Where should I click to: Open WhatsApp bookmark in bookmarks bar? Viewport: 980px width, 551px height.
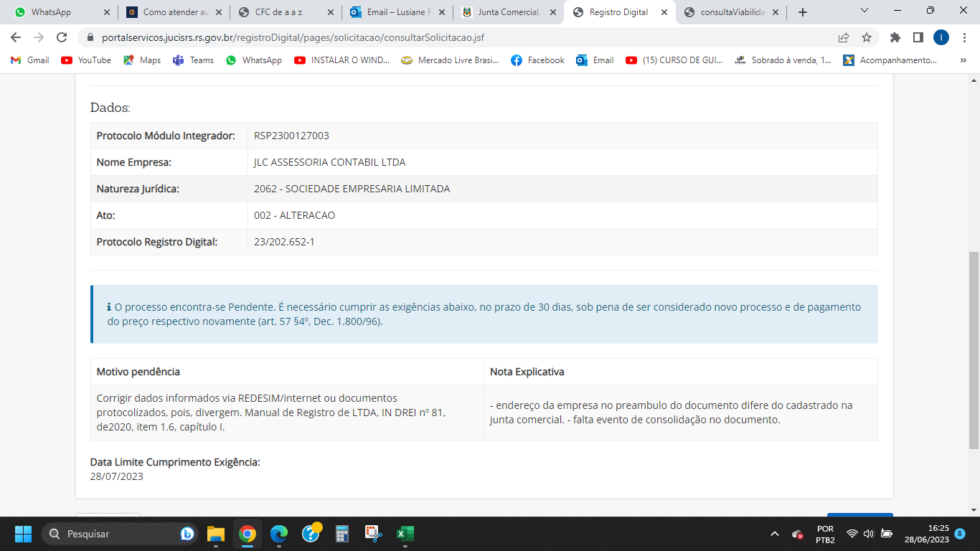(x=254, y=60)
